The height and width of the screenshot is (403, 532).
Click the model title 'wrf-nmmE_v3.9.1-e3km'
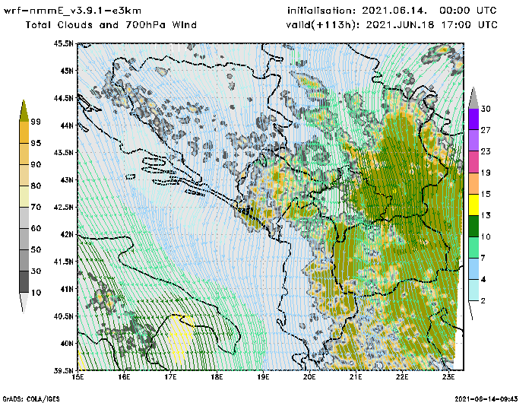pos(72,11)
